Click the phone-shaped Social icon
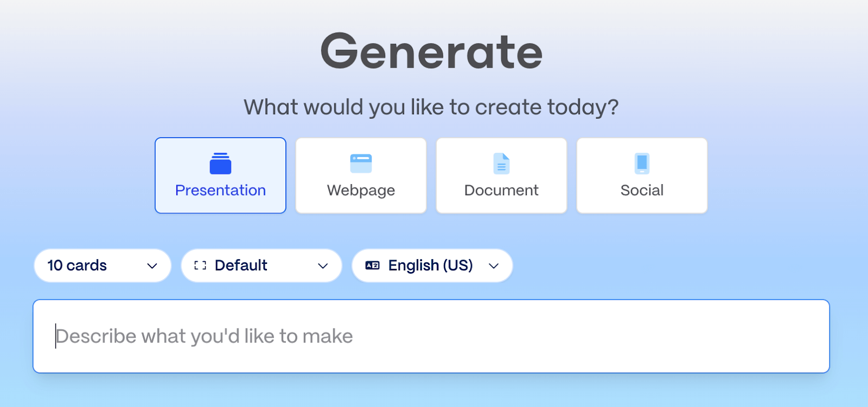The height and width of the screenshot is (407, 868). (x=642, y=164)
